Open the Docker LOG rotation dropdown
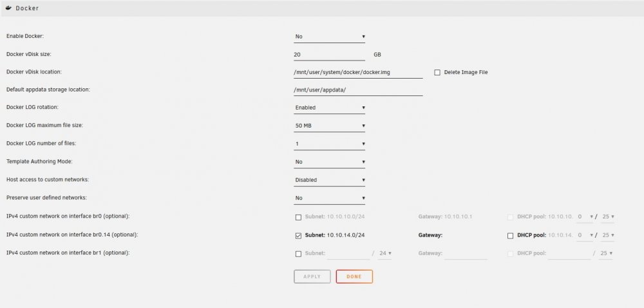The width and height of the screenshot is (644, 308). [x=329, y=108]
